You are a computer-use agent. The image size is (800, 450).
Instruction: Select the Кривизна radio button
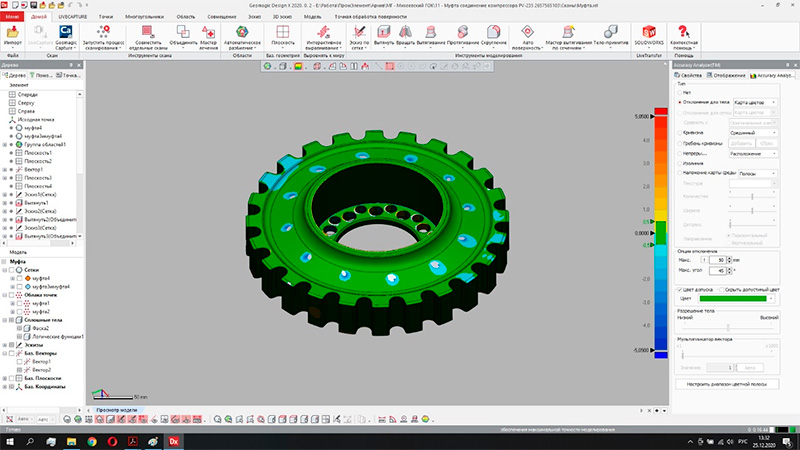point(680,133)
